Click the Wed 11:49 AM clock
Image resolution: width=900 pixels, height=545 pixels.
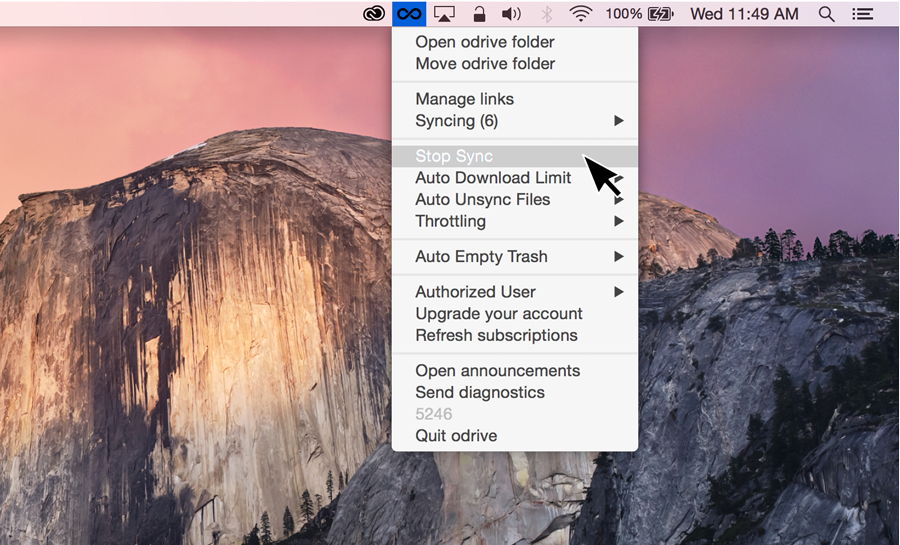pos(744,14)
